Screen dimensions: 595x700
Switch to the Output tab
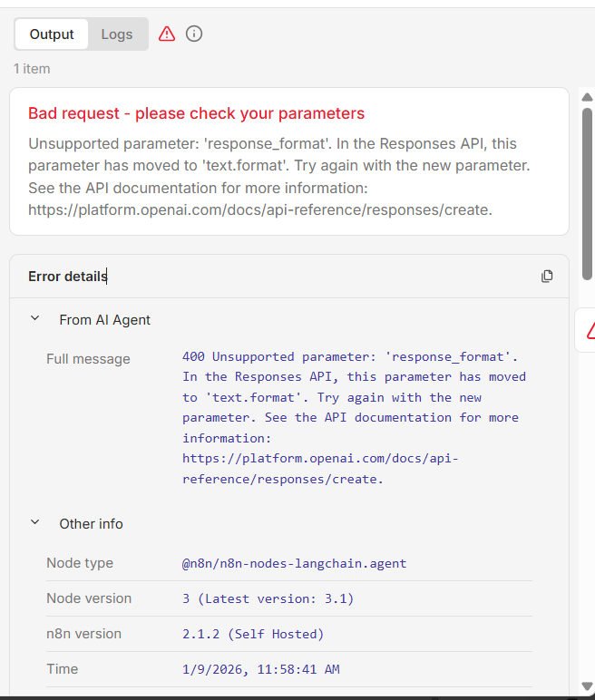pos(52,34)
